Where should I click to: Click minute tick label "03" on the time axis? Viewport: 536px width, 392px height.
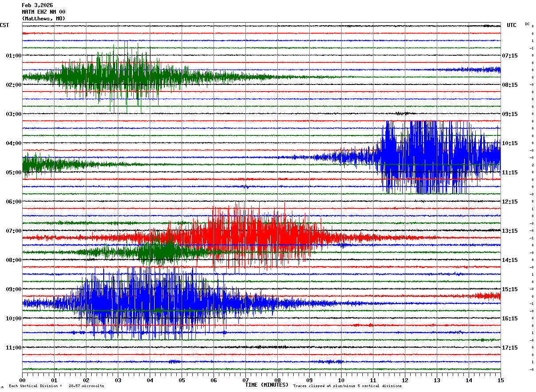pyautogui.click(x=118, y=380)
